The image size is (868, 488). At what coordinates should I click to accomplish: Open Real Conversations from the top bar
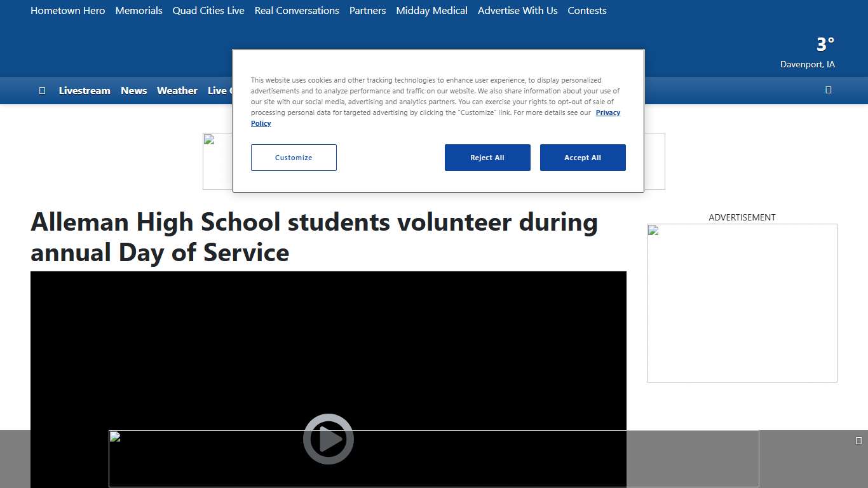pyautogui.click(x=297, y=11)
